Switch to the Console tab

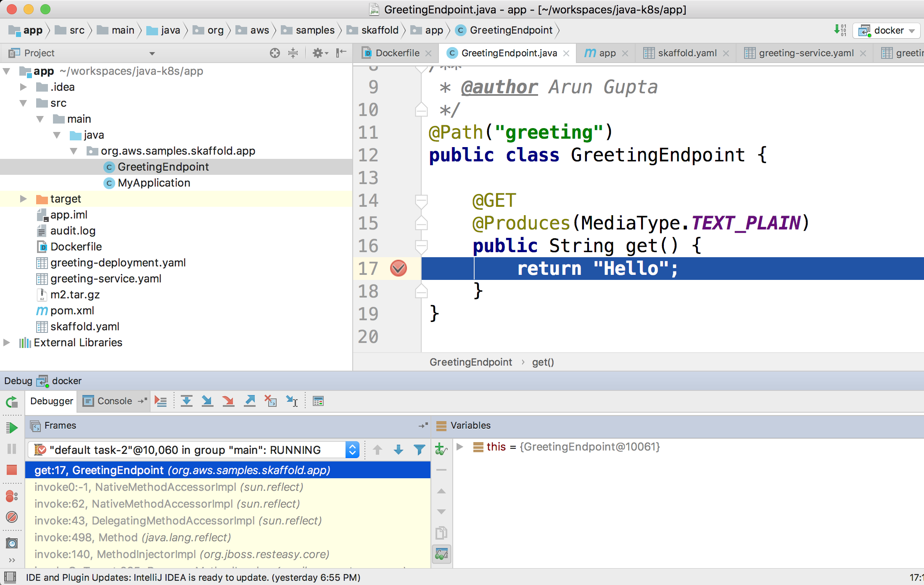pyautogui.click(x=114, y=401)
